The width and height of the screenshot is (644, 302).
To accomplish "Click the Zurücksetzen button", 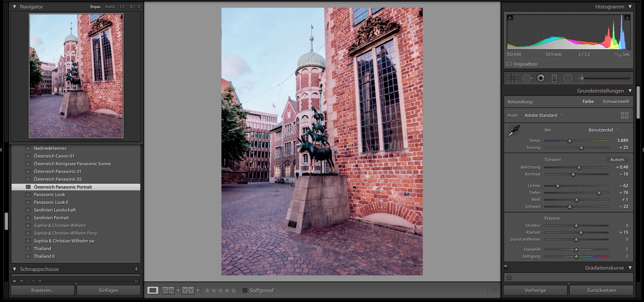I will [601, 290].
